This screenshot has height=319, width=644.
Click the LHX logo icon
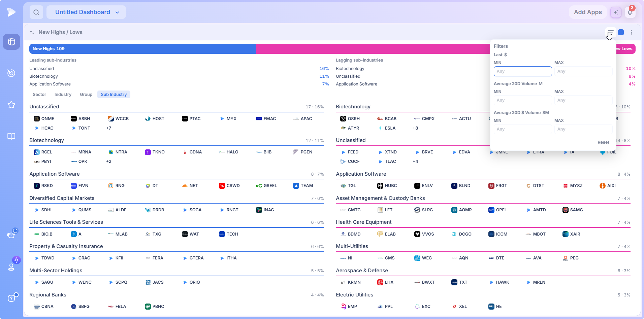tap(380, 282)
